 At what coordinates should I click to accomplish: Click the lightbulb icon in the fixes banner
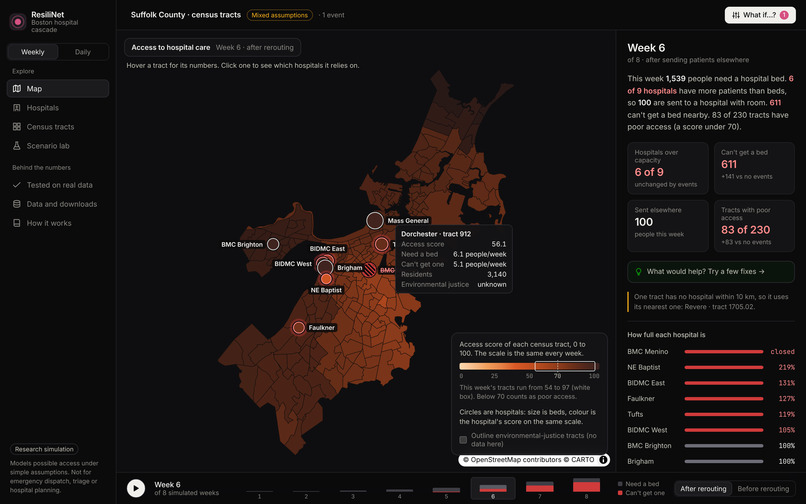[x=638, y=272]
